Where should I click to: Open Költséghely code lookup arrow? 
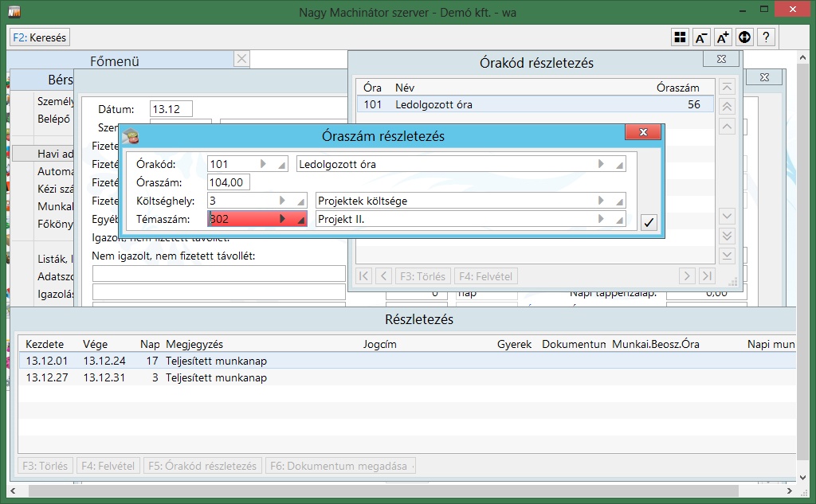point(282,201)
